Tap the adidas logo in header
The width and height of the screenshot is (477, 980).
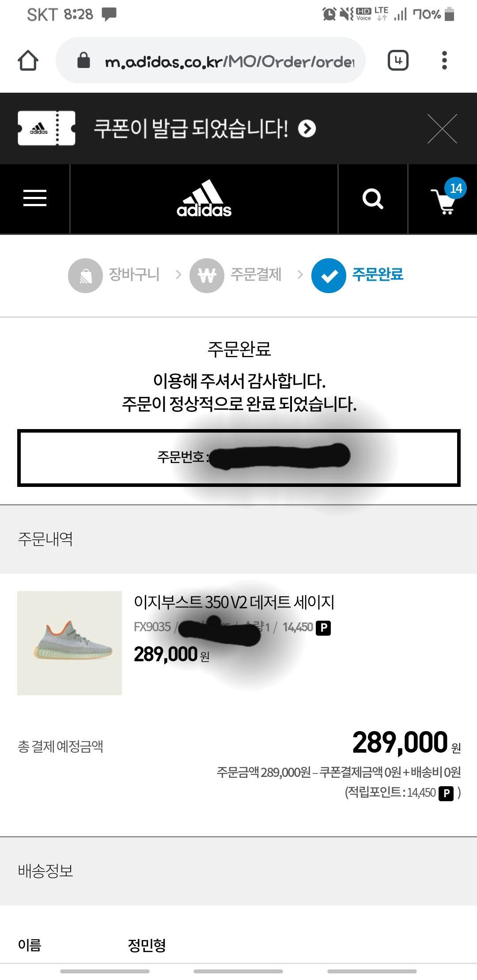tap(204, 198)
